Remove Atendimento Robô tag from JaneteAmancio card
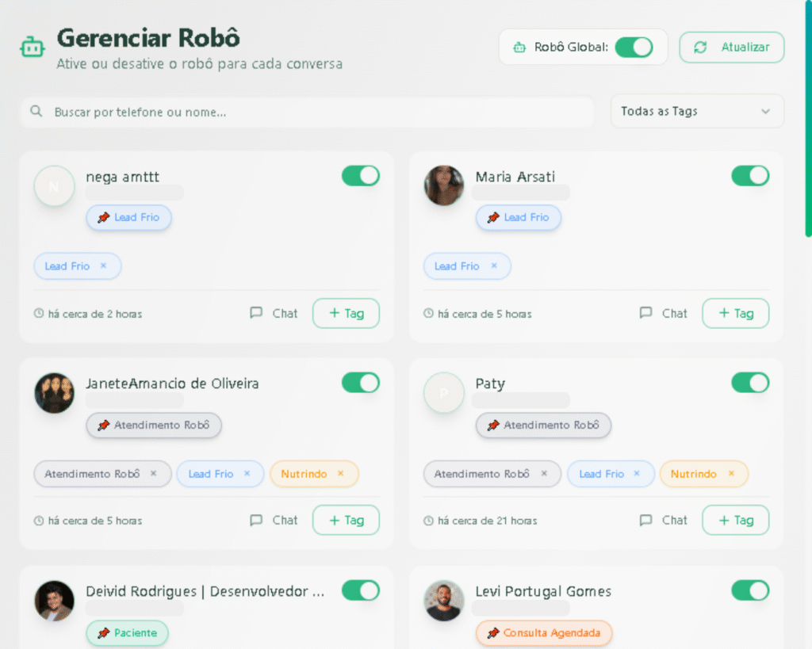This screenshot has width=812, height=649. click(x=154, y=474)
